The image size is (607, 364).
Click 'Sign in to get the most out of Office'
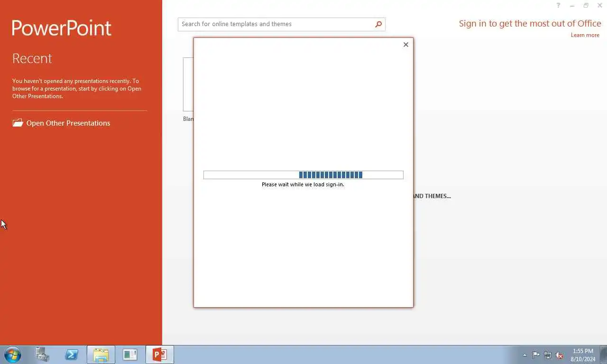tap(530, 24)
